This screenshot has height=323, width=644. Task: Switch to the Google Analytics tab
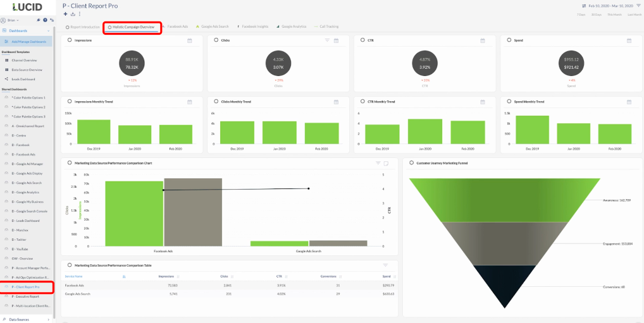point(291,27)
